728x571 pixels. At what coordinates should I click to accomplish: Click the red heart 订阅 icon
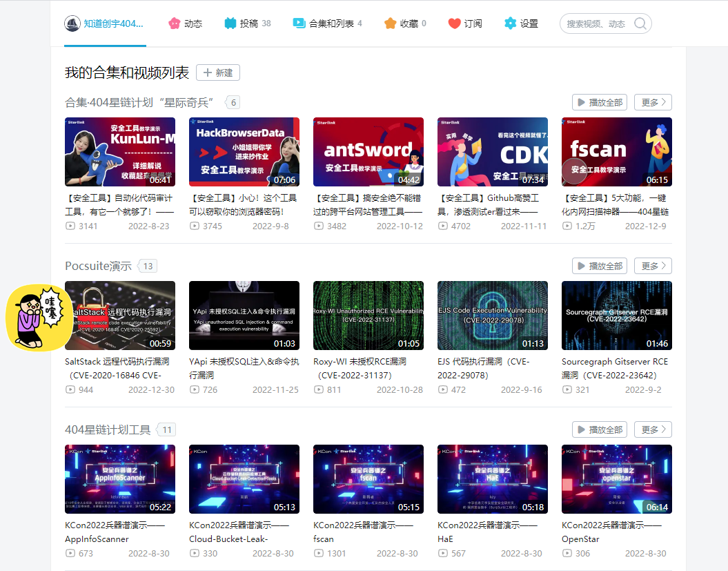point(454,23)
